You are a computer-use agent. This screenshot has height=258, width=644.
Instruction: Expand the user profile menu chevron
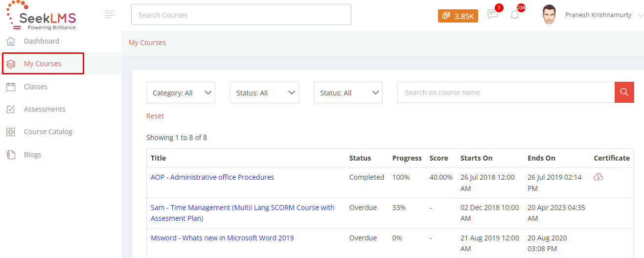640,16
